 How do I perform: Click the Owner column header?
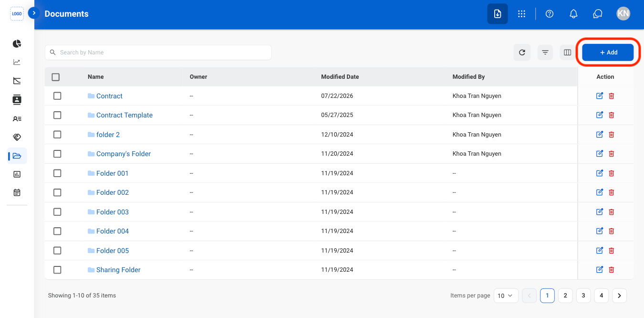click(198, 77)
